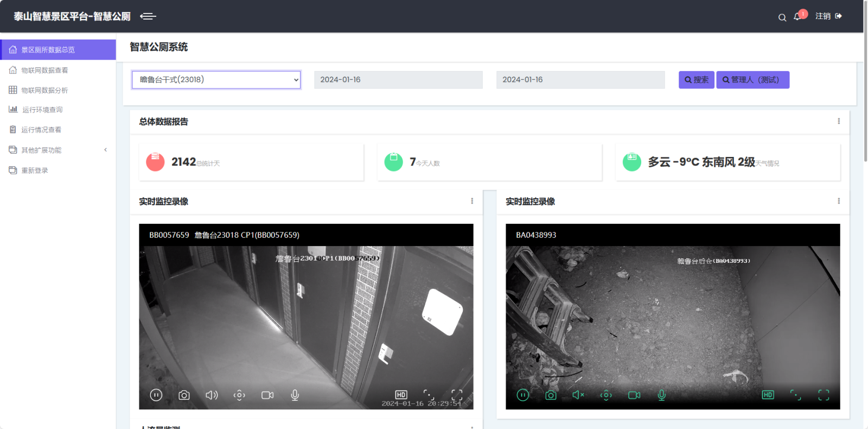The width and height of the screenshot is (868, 429).
Task: Go to 物联网数据查看 in the sidebar
Action: click(58, 70)
